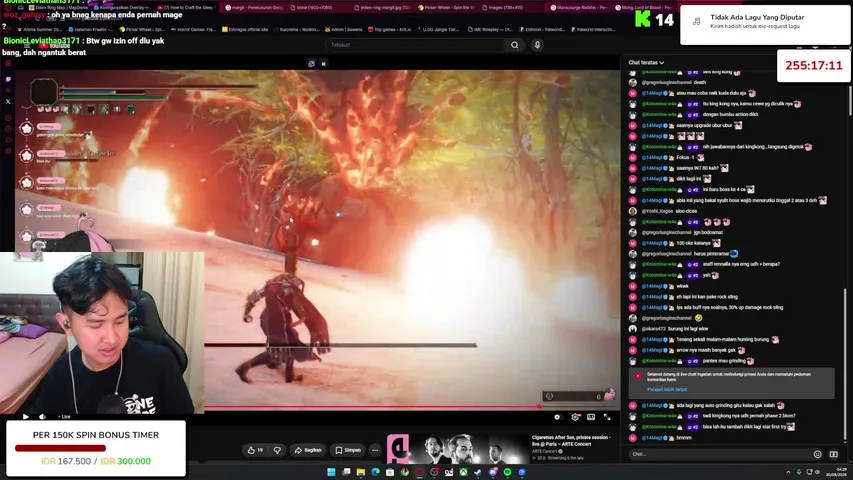
Task: Open Spotify from the taskbar
Action: pos(507,472)
